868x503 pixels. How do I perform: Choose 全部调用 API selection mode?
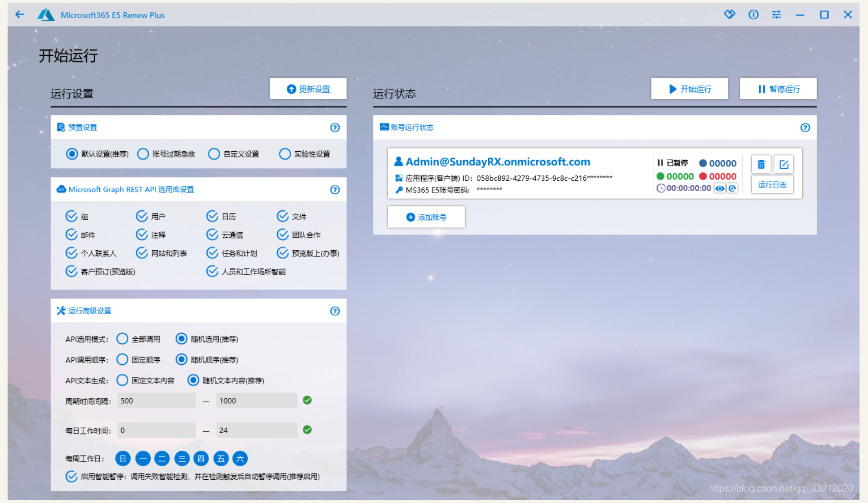[122, 339]
